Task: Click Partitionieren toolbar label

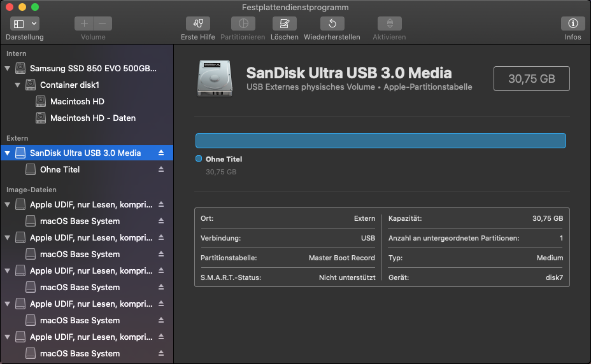Action: [x=243, y=37]
